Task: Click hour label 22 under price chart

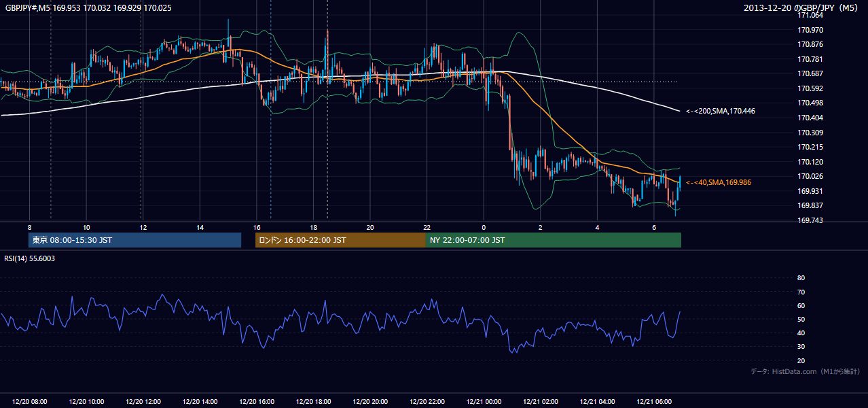Action: click(427, 227)
